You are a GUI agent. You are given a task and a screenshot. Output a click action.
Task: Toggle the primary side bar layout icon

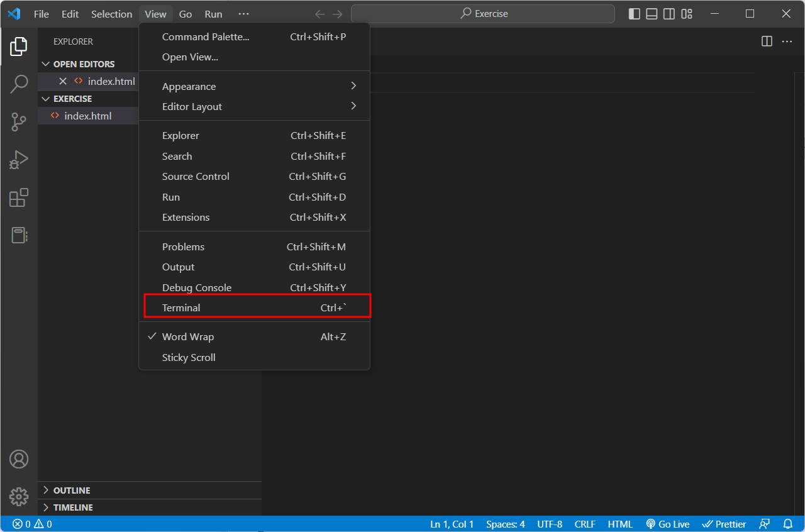635,14
